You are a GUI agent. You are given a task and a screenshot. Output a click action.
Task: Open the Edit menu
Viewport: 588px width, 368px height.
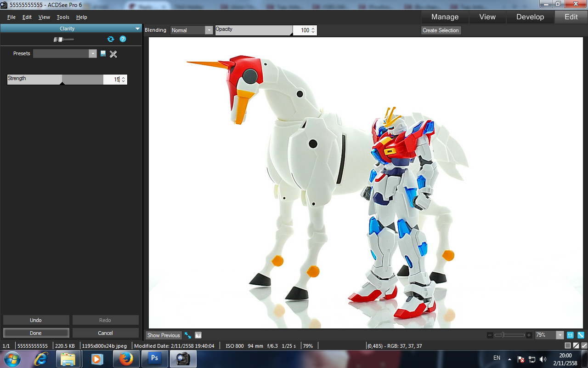[x=27, y=17]
